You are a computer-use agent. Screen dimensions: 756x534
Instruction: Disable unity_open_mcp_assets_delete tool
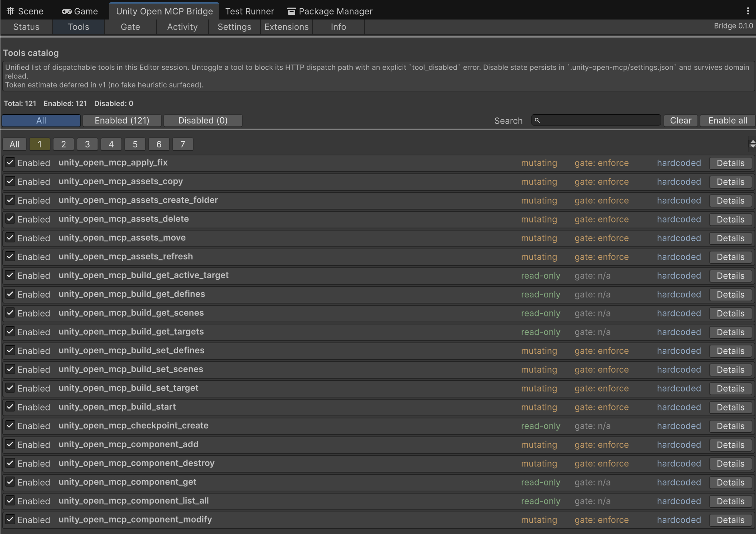[10, 219]
